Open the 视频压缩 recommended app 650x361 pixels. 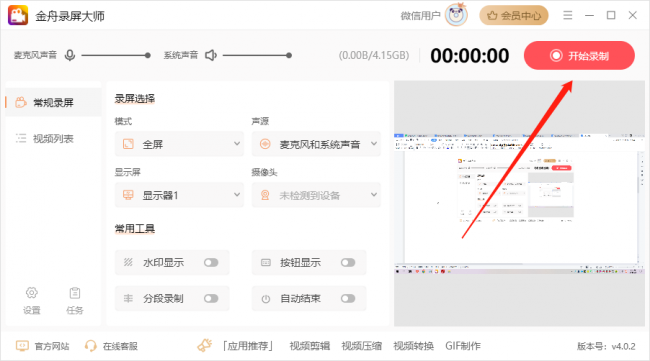coord(361,346)
